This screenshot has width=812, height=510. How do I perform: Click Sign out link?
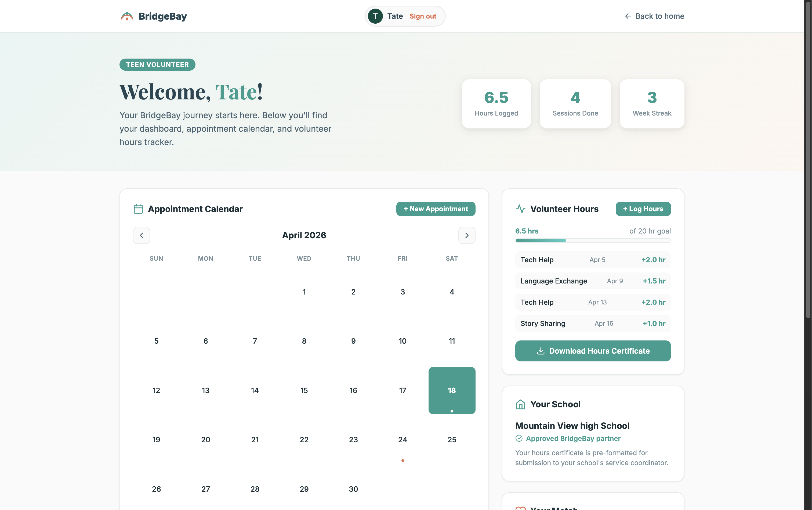pyautogui.click(x=423, y=16)
